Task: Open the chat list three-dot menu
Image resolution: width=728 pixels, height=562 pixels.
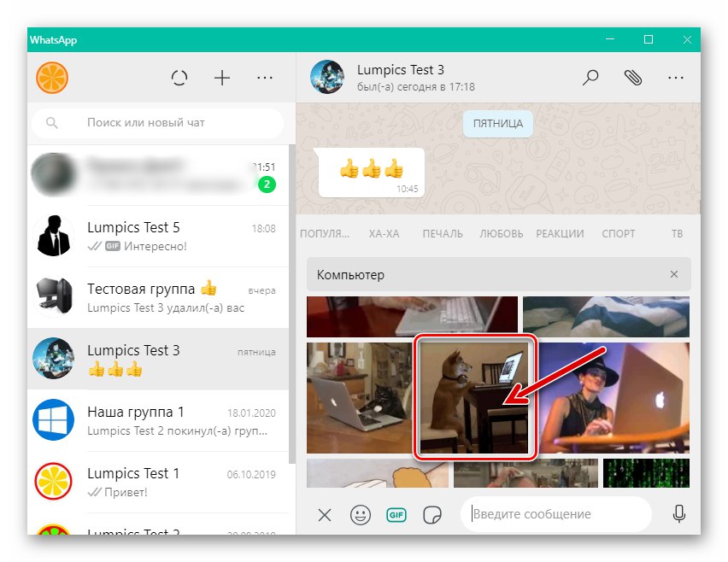Action: 265,78
